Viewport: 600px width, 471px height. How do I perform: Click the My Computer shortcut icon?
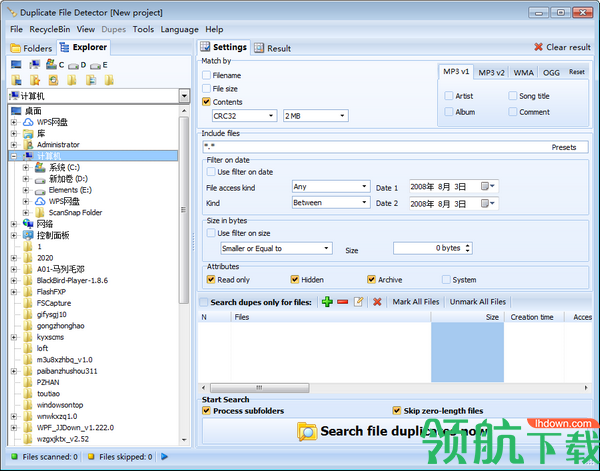(35, 65)
